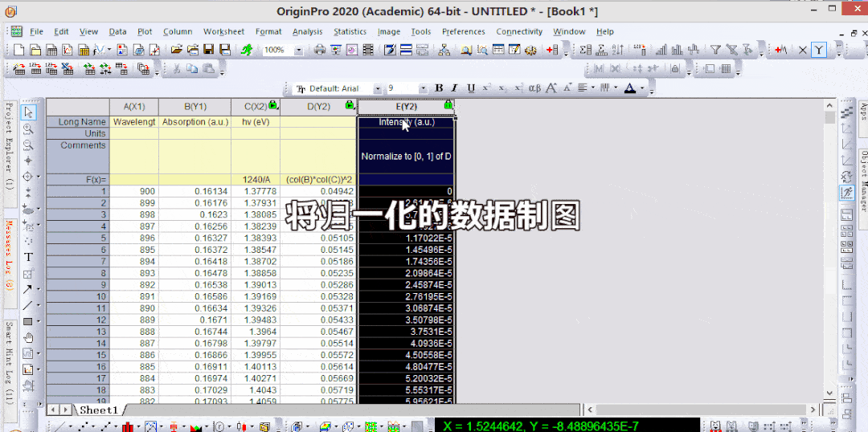
Task: Click the green lock on column D
Action: pyautogui.click(x=350, y=104)
